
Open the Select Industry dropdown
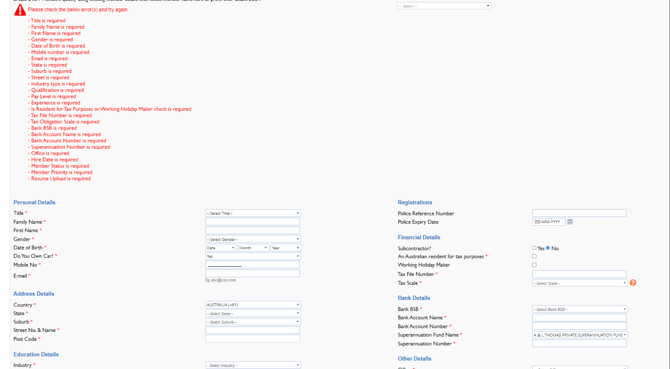click(253, 365)
